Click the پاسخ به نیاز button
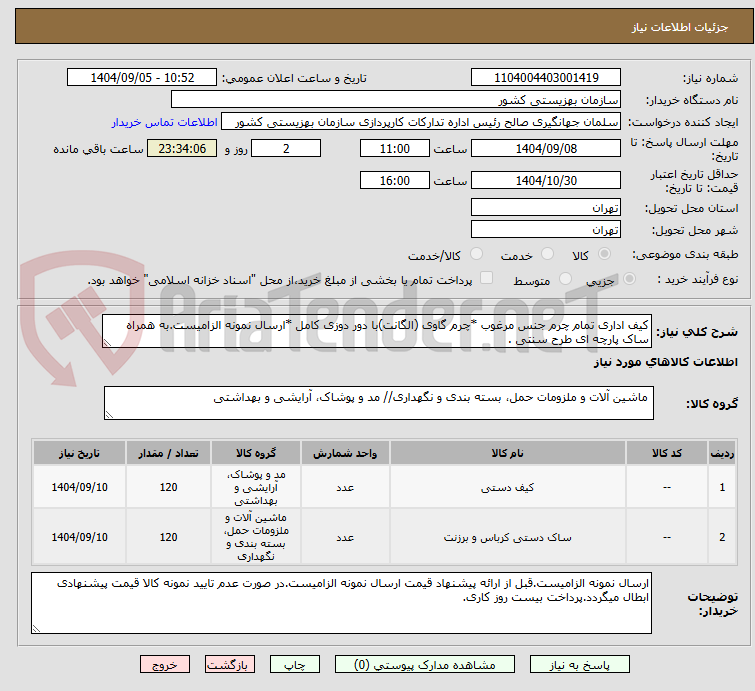 583,664
